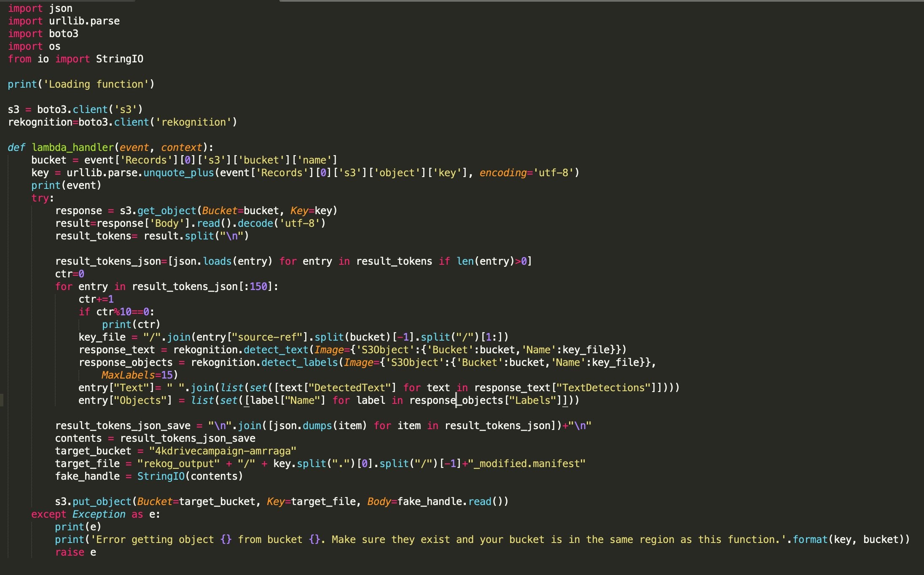The width and height of the screenshot is (924, 575).
Task: Click the 'raise e' statement
Action: tap(75, 552)
